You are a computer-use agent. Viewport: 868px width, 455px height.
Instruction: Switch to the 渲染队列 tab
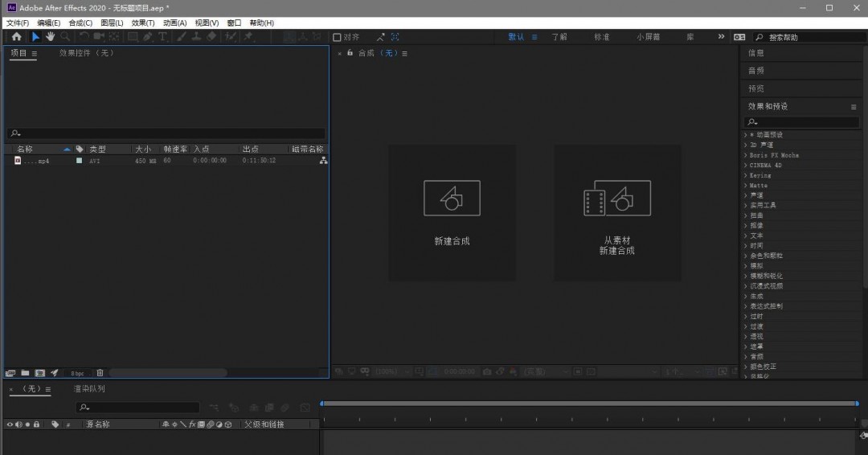(x=89, y=389)
